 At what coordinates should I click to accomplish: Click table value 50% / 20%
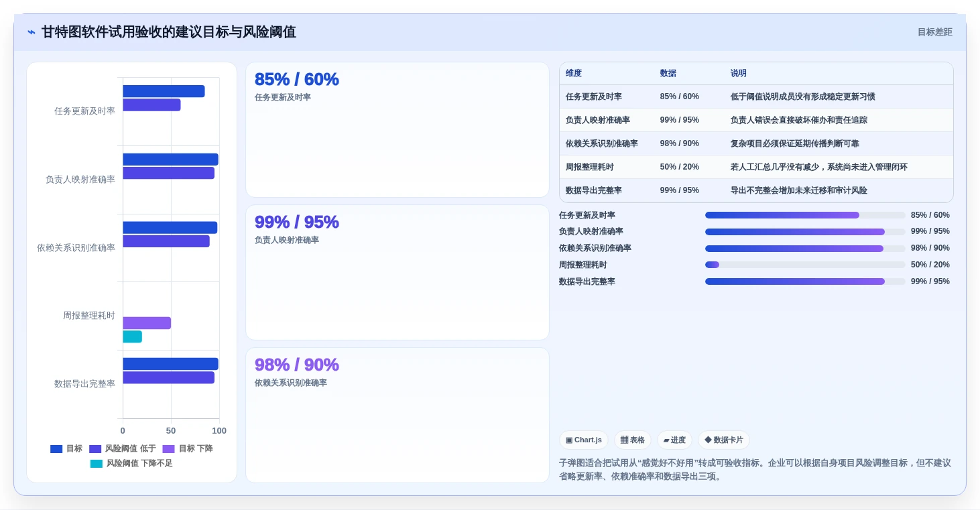pos(680,167)
